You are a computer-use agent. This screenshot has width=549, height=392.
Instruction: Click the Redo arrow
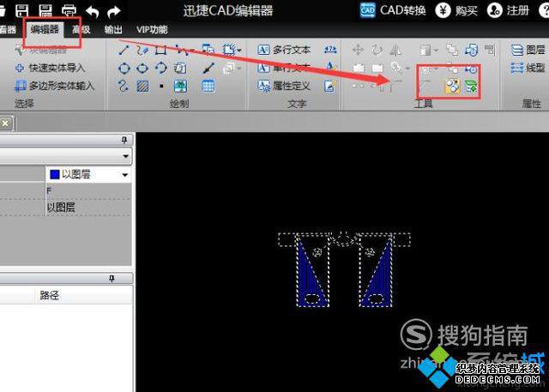[x=114, y=11]
